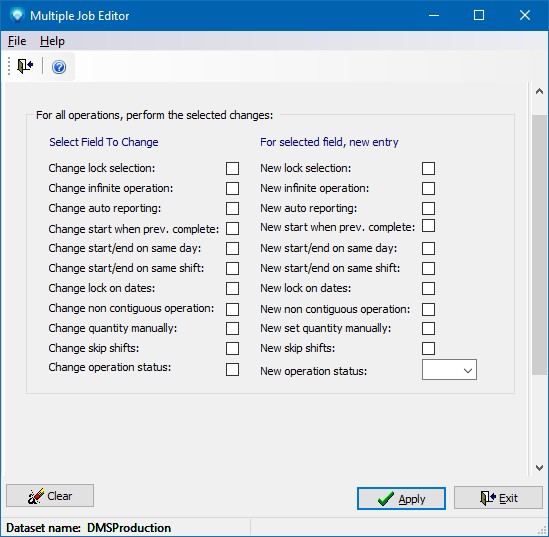
Task: Expand the New operation status dropdown
Action: [449, 370]
